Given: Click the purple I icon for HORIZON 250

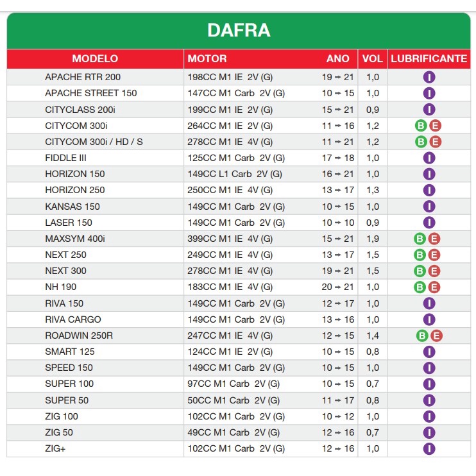Looking at the screenshot, I should pos(429,190).
